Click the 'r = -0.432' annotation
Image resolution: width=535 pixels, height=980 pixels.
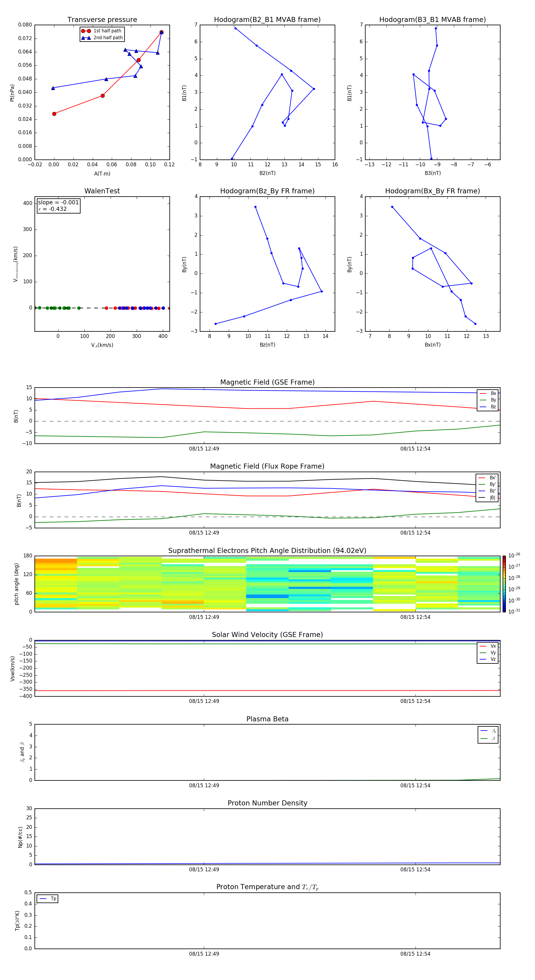53,209
